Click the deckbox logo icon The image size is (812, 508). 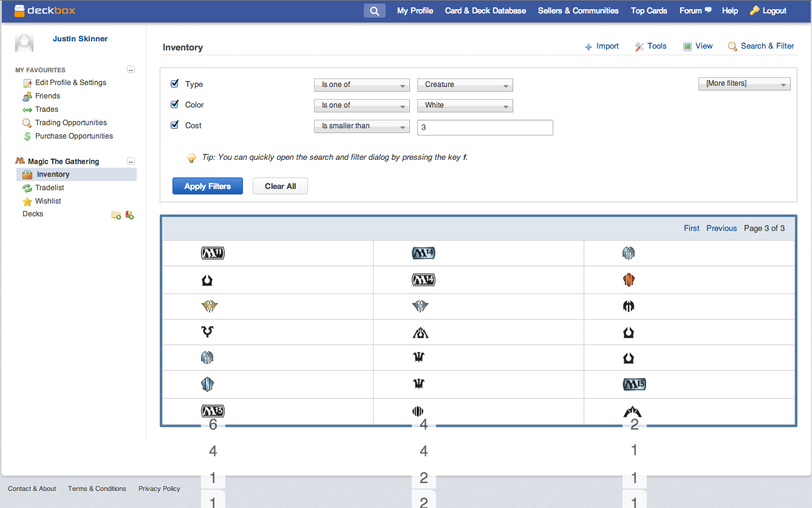(20, 10)
